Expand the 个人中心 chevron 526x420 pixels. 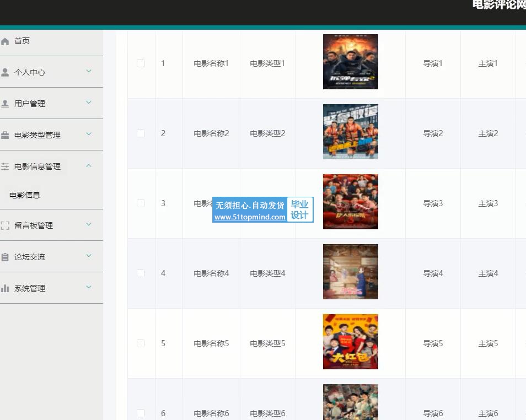click(x=89, y=71)
